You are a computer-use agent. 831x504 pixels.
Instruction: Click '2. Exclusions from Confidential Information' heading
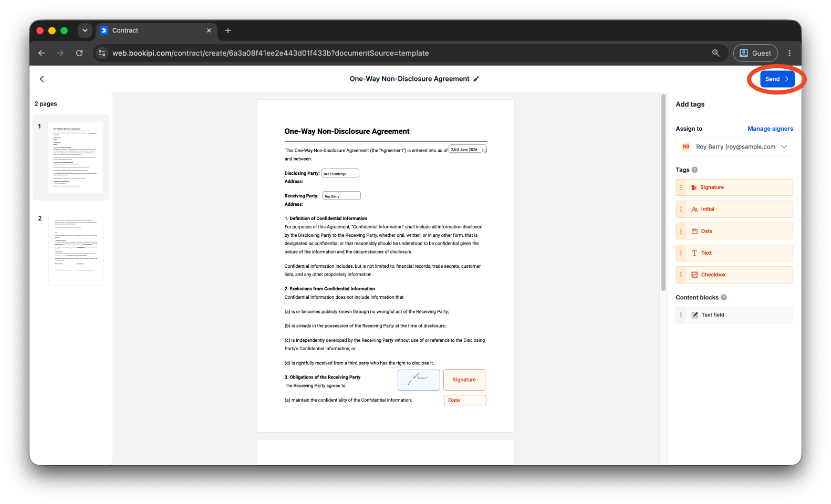tap(330, 289)
